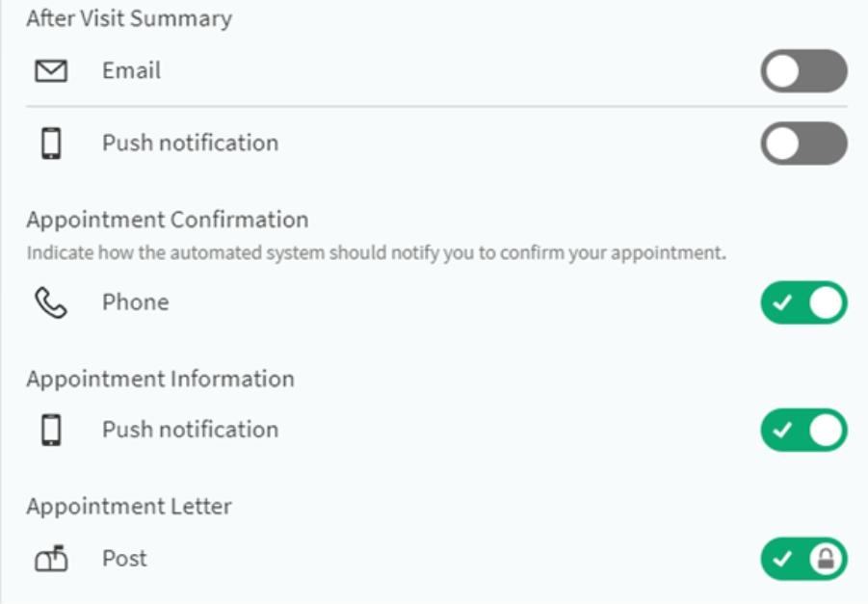Viewport: 868px width, 604px height.
Task: Click Push notification label under Appointment Information
Action: tap(191, 430)
